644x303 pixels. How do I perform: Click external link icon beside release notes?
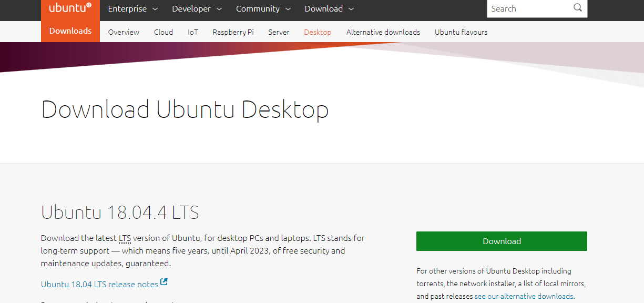[x=164, y=282]
